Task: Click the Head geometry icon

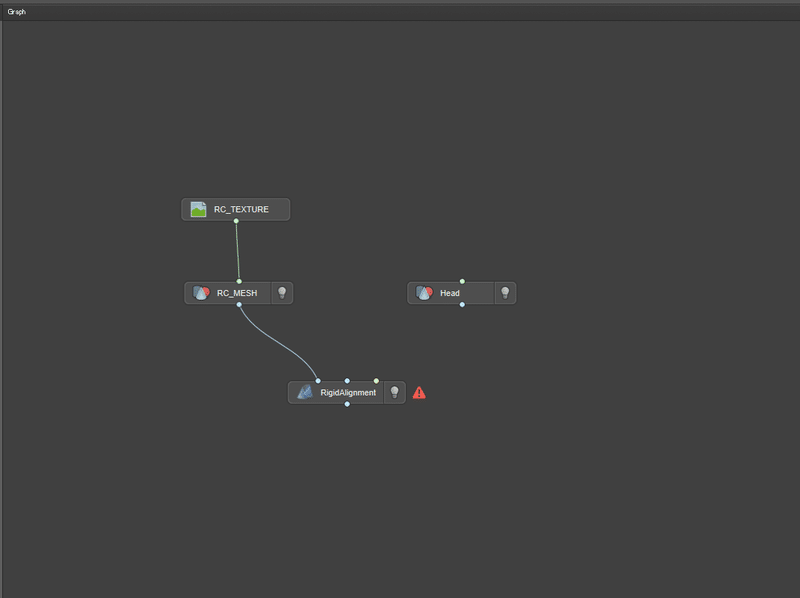Action: [424, 293]
